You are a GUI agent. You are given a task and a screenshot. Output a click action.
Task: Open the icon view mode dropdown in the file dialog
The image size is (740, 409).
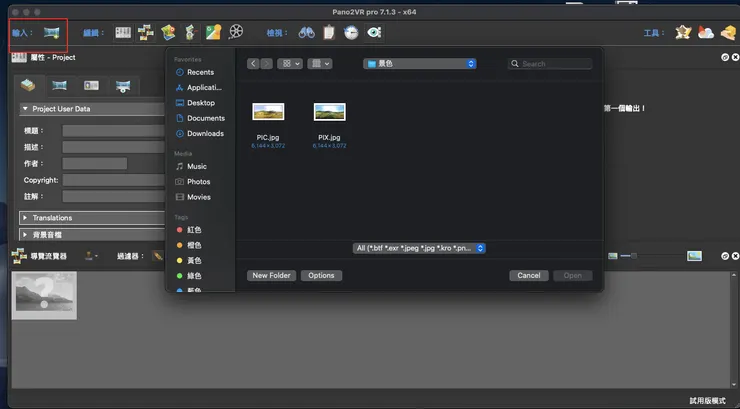click(x=290, y=64)
